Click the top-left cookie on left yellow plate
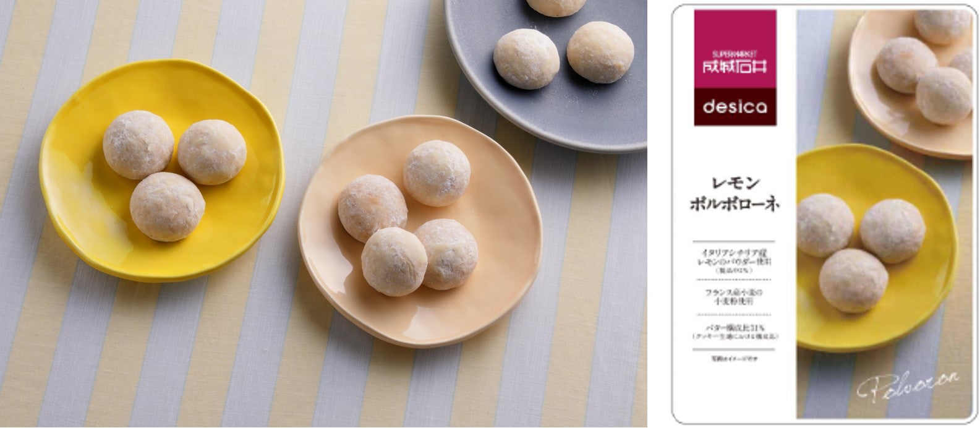 [x=138, y=145]
